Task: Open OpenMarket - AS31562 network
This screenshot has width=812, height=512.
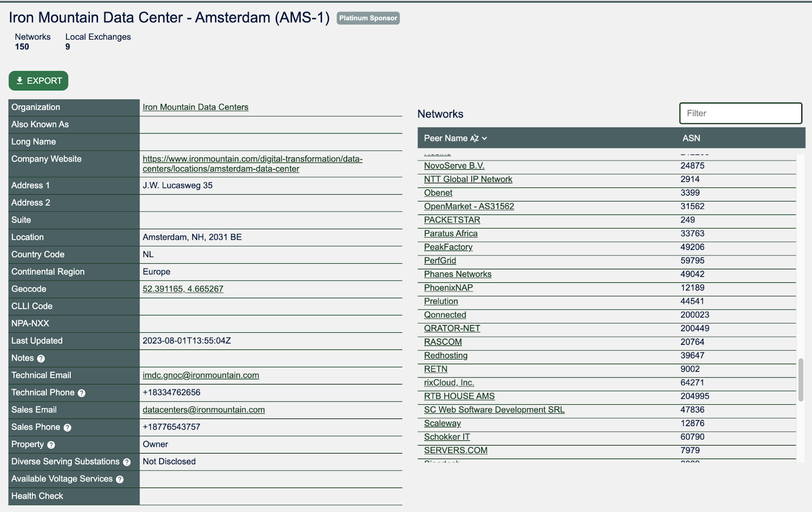Action: pyautogui.click(x=469, y=206)
